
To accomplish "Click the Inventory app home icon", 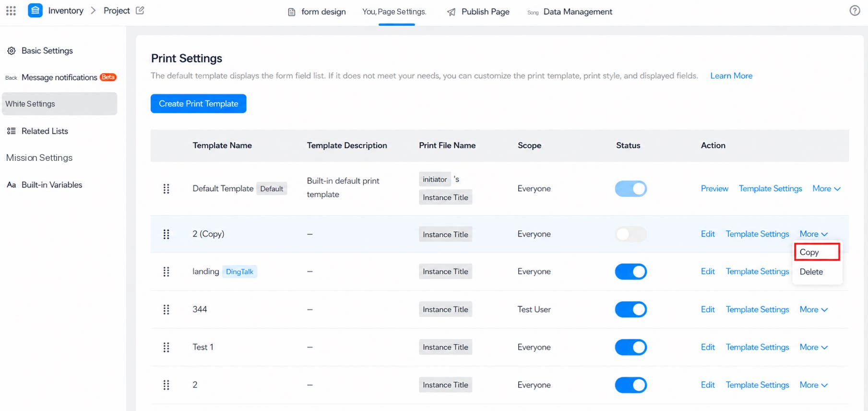I will pos(35,11).
